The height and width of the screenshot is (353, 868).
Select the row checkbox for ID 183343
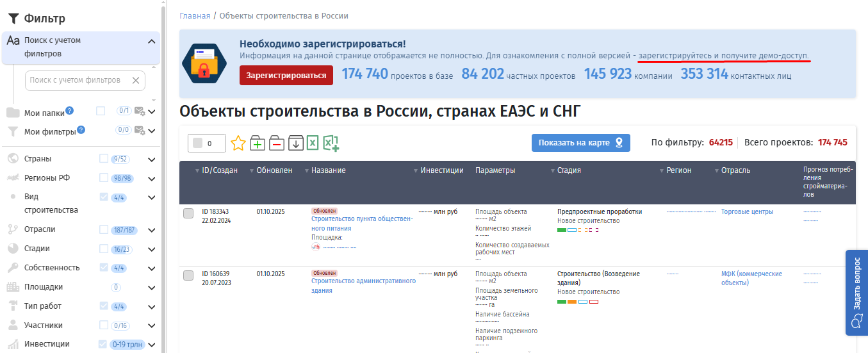(188, 213)
